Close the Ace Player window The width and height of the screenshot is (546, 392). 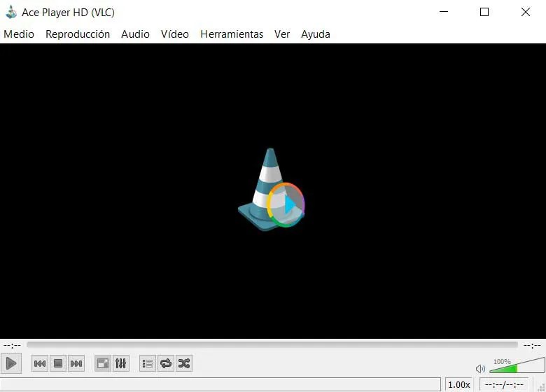pos(526,12)
